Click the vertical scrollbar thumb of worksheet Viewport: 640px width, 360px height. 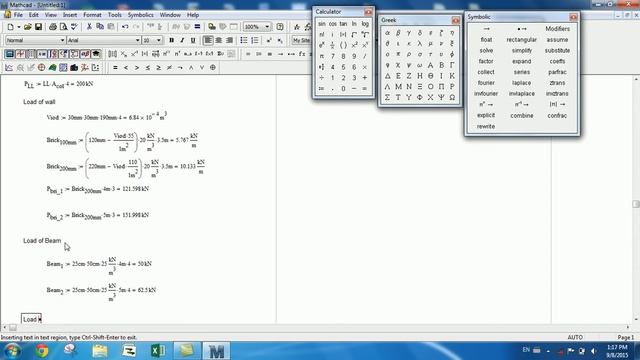click(x=636, y=204)
